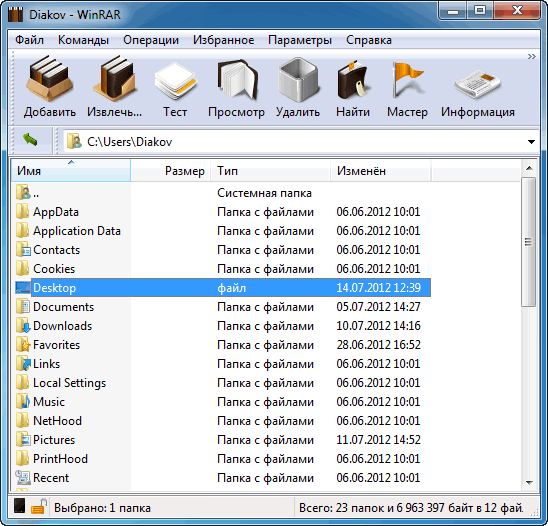Image resolution: width=548 pixels, height=526 pixels.
Task: Open the Операции menu
Action: (151, 40)
